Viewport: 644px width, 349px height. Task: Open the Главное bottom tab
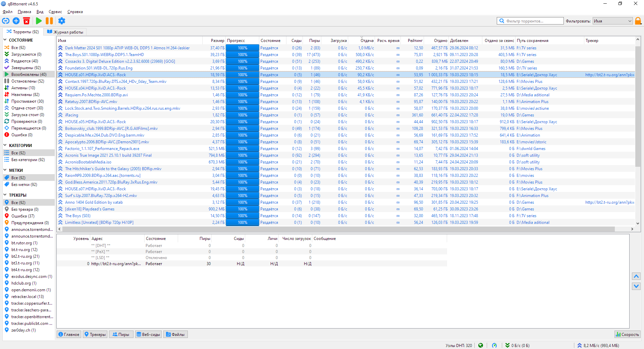point(69,335)
